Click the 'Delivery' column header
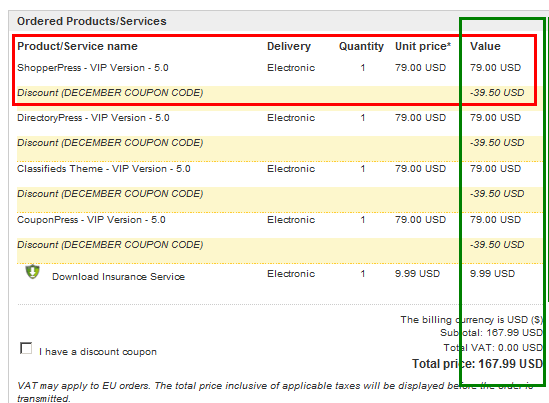Screen dimensions: 549x403 point(289,46)
